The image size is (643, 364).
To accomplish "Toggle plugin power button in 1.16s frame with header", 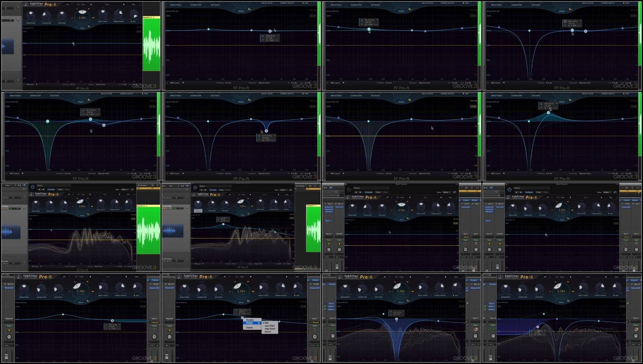I will coord(509,189).
